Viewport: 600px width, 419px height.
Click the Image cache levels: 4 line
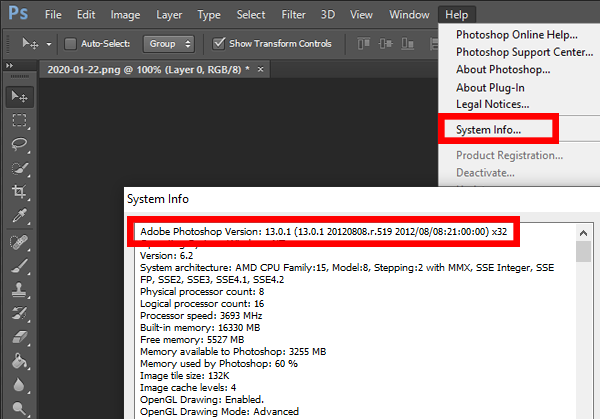point(188,388)
